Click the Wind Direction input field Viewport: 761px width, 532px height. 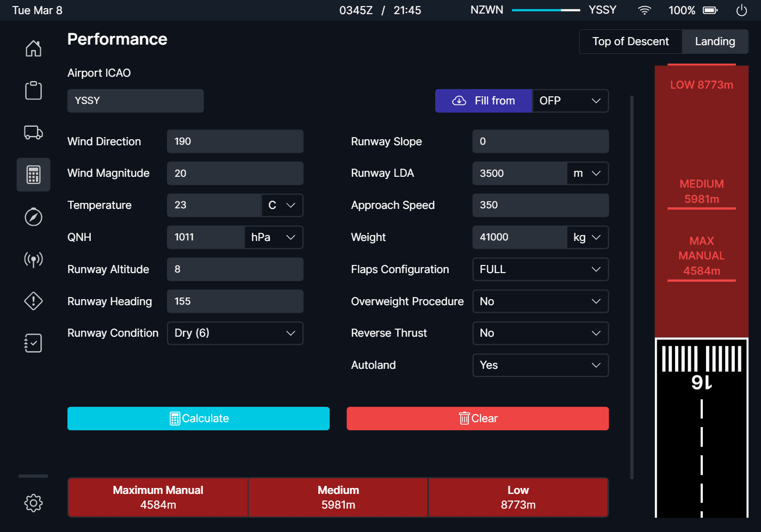tap(235, 141)
